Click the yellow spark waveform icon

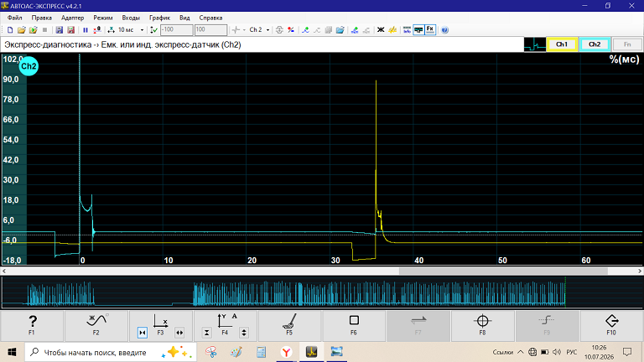pos(392,30)
